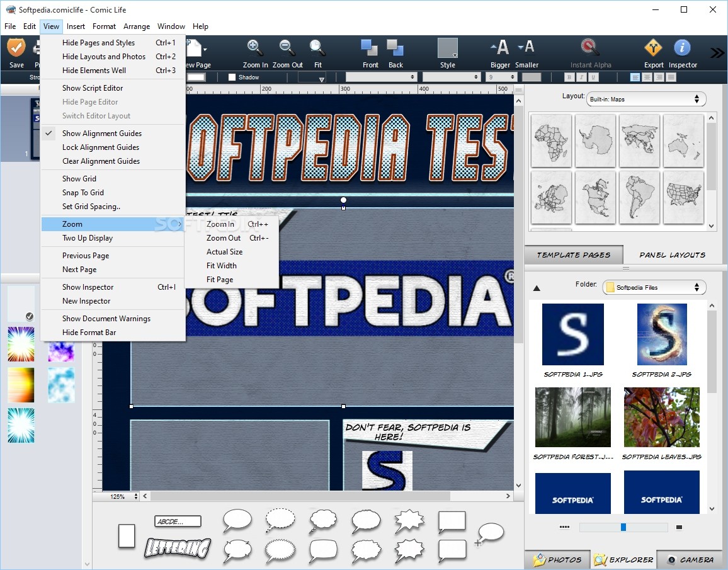This screenshot has height=570, width=728.
Task: Pick the spiky burst balloon, top row
Action: tap(409, 521)
